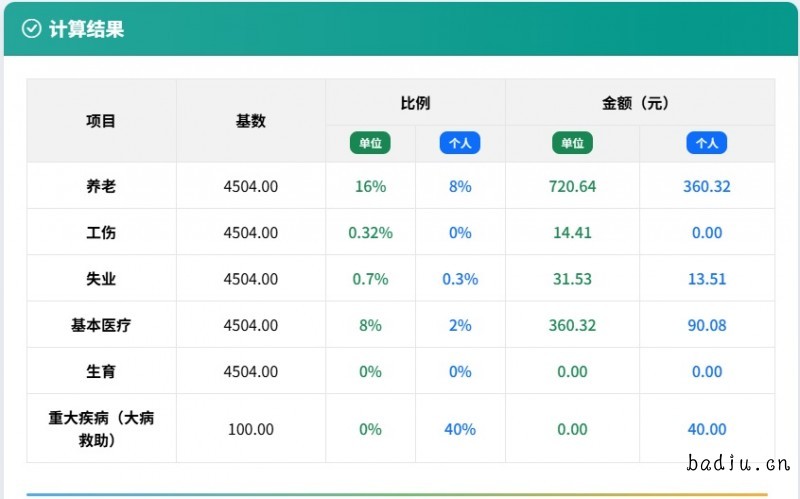The height and width of the screenshot is (499, 800).
Task: Click the 金额（元） column group header
Action: tap(640, 103)
